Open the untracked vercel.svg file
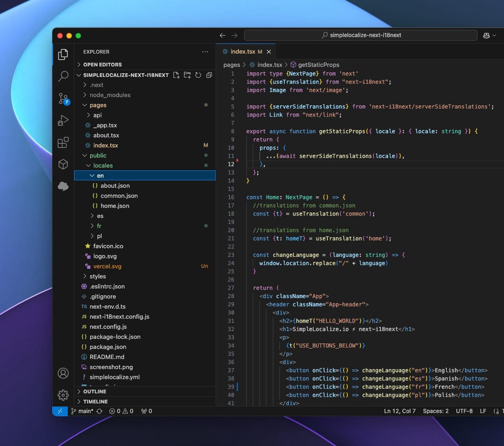The height and width of the screenshot is (446, 504). tap(145, 266)
